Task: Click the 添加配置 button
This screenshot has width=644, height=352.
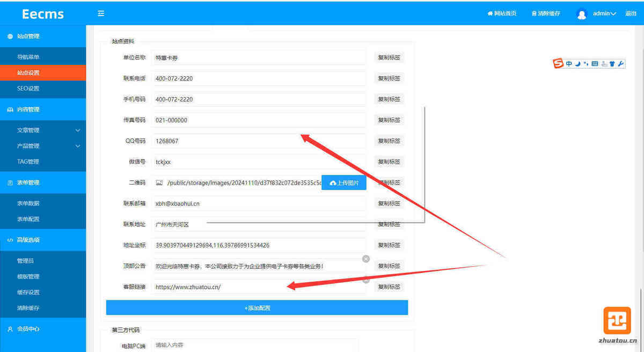Action: (x=257, y=308)
